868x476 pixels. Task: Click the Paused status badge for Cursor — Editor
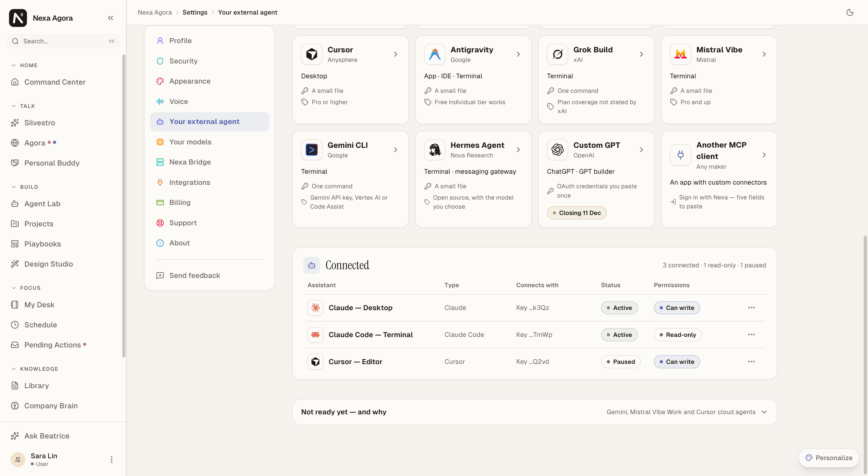click(621, 361)
